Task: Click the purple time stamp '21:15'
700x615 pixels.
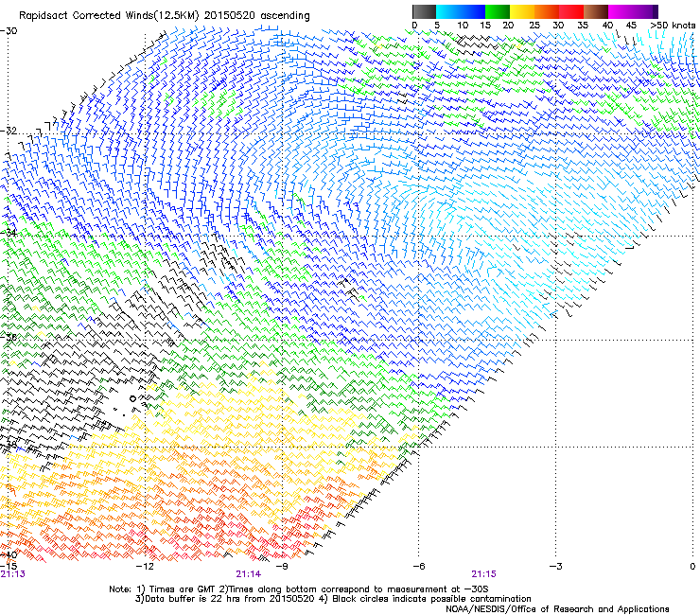Action: point(484,574)
